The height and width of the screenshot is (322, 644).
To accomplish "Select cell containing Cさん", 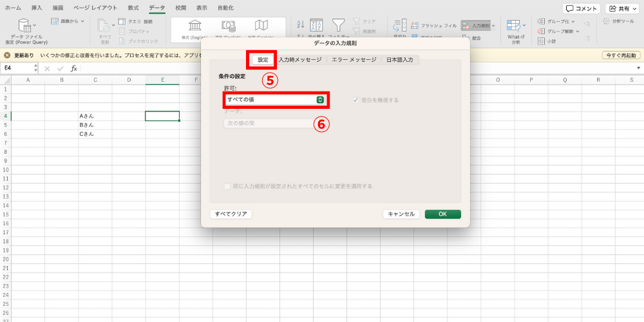I will click(95, 134).
